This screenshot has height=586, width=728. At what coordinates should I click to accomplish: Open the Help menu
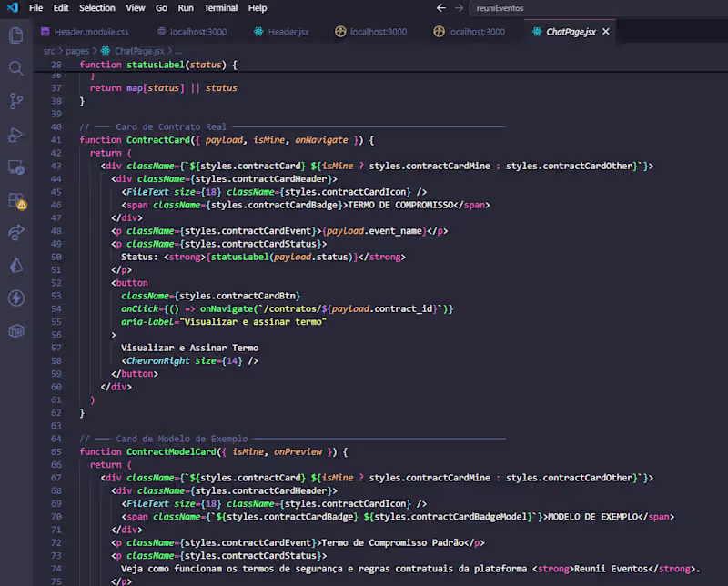click(x=258, y=8)
